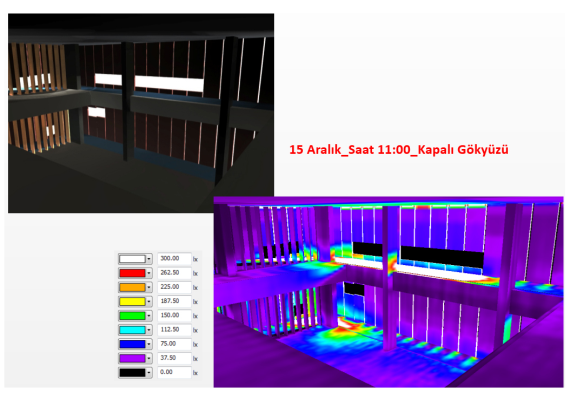This screenshot has height=400, width=570.
Task: Open the yellow 187.50 lx color dropdown
Action: coord(149,301)
